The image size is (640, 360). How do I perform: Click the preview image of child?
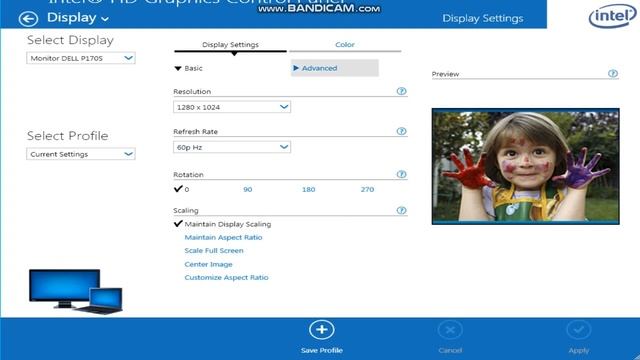526,166
